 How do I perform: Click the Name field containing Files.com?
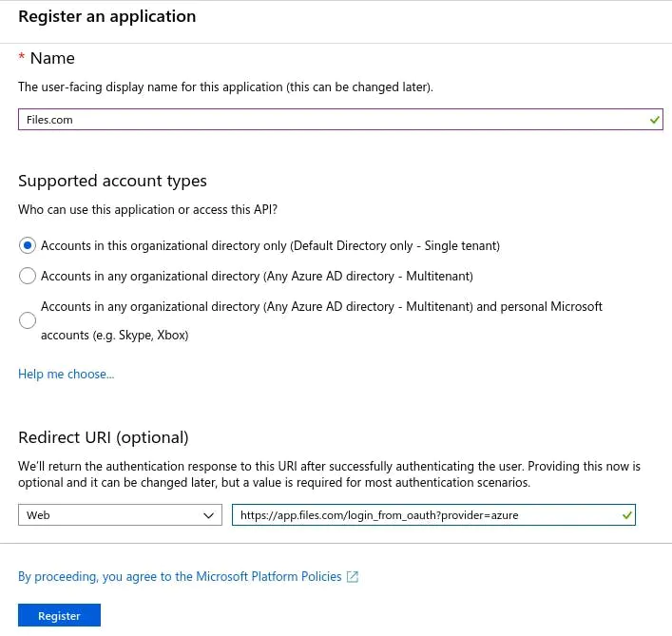(x=340, y=120)
